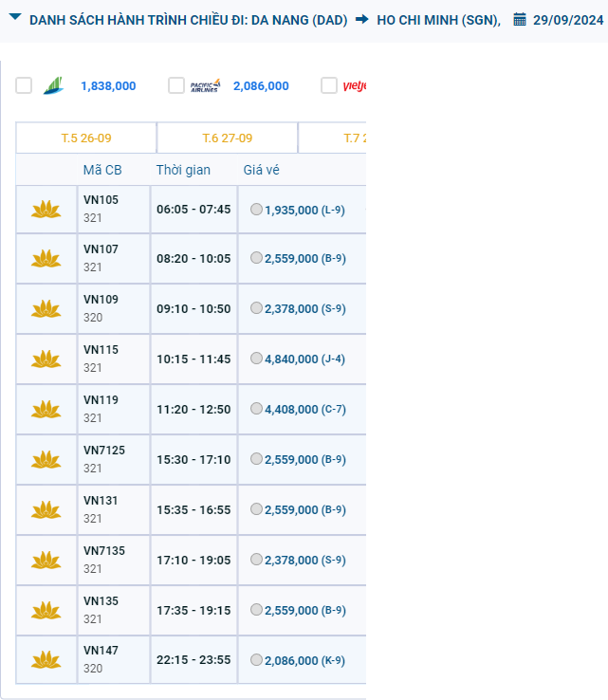This screenshot has height=700, width=608.
Task: Click Vietnam Airlines lotus logo for VN105
Action: click(x=46, y=210)
